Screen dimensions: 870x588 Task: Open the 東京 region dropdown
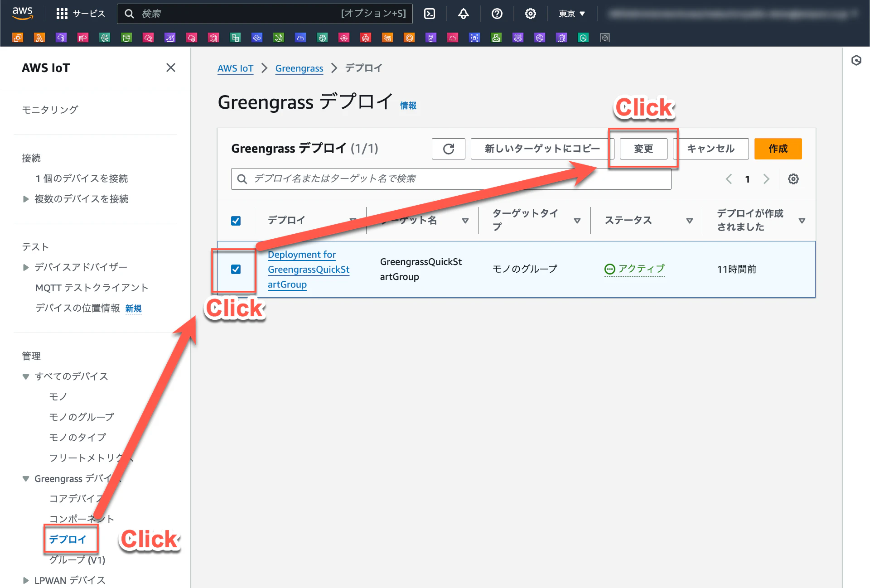[x=572, y=14]
